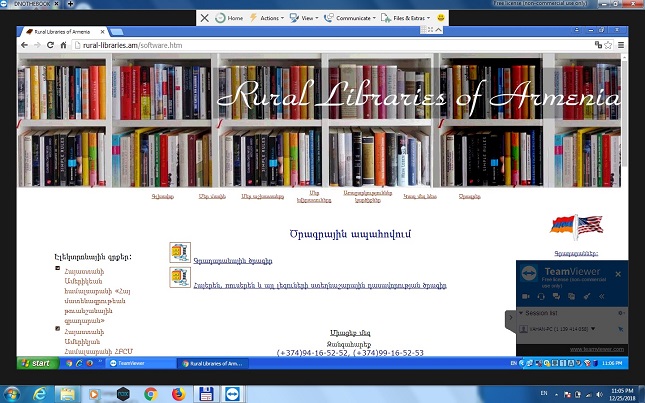Screen dimensions: 645x403
Task: Open the Actions dropdown in TeamViewer toolbar
Action: 268,18
